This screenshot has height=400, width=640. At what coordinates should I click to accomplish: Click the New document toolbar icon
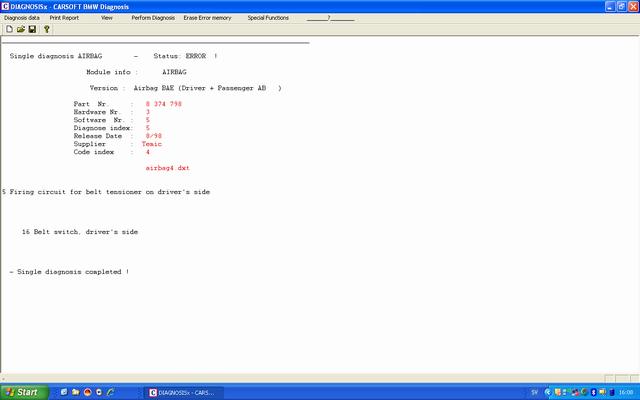pos(9,29)
